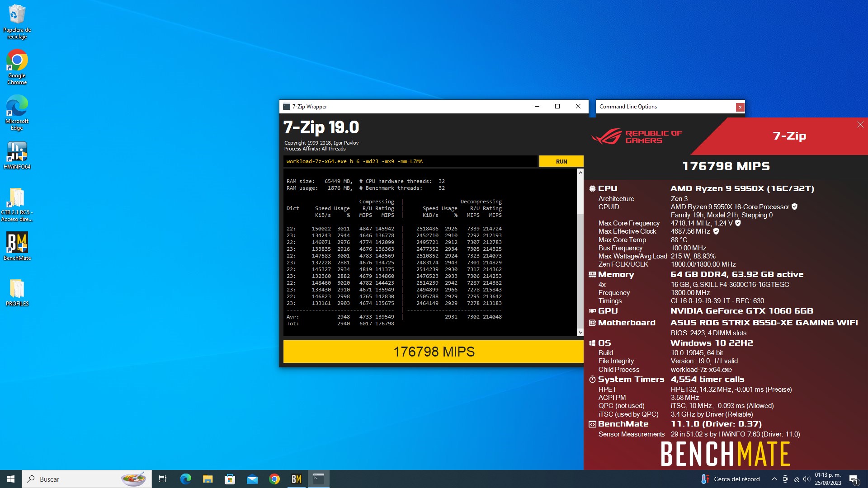The image size is (868, 488).
Task: Switch to BenchMate in the taskbar
Action: pos(296,479)
